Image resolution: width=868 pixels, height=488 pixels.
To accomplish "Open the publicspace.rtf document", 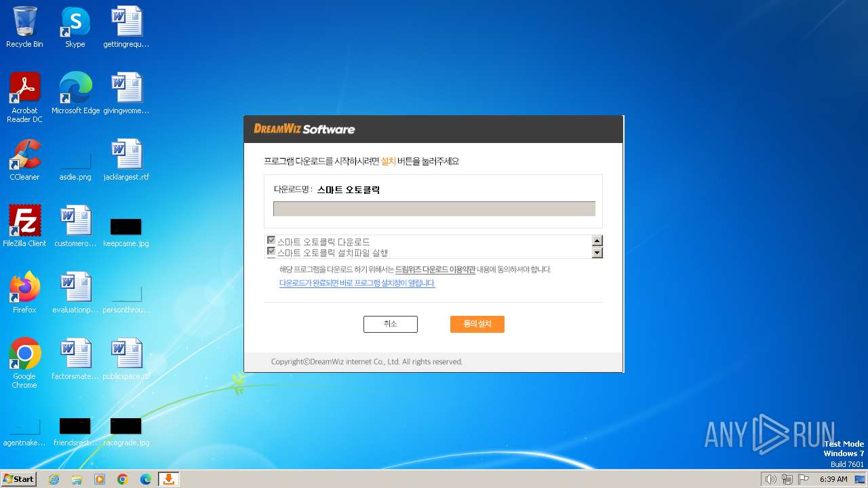I will [126, 359].
